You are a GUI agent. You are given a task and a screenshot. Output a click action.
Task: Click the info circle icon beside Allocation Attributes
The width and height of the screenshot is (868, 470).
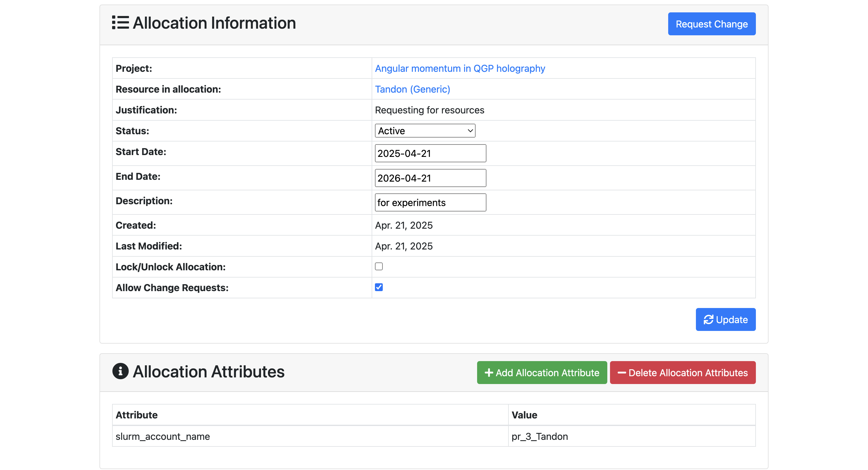[x=120, y=371]
